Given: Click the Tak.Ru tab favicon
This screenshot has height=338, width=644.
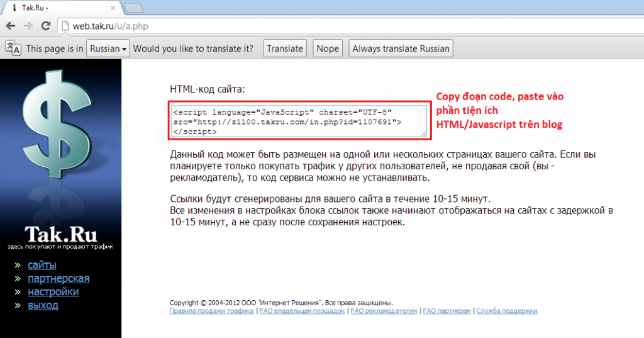Looking at the screenshot, I should click(14, 8).
